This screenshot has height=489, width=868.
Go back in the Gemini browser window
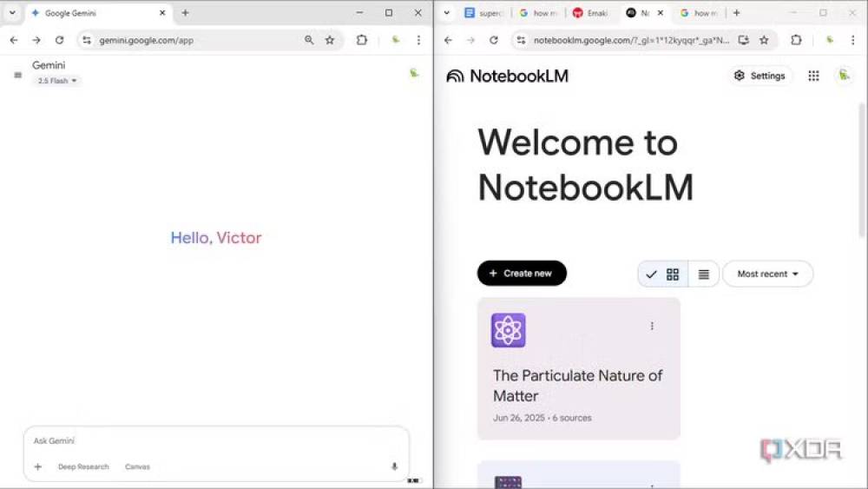(14, 40)
